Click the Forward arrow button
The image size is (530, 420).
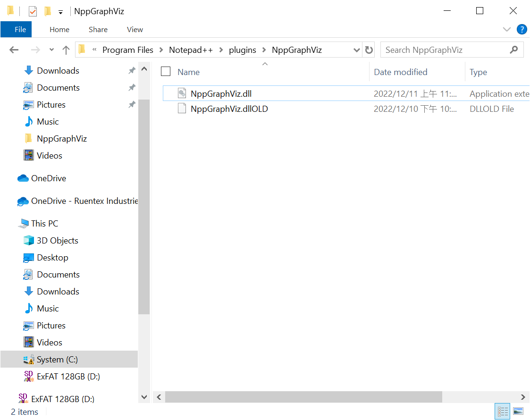[x=35, y=50]
